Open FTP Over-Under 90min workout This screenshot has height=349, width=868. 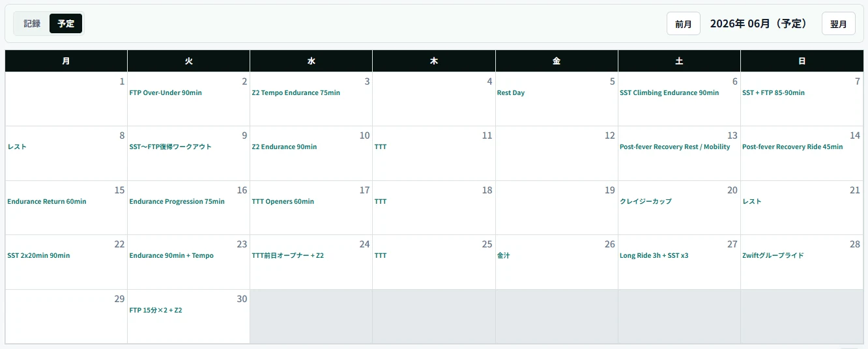166,92
